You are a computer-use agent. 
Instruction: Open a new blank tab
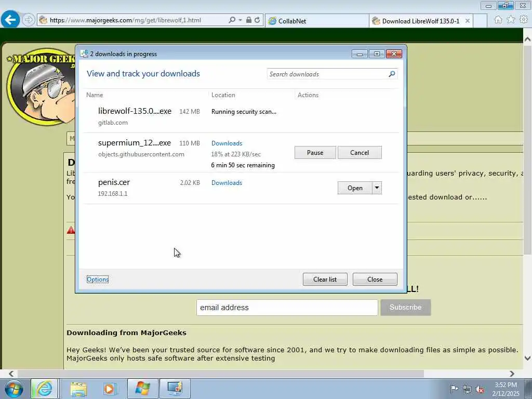(480, 21)
